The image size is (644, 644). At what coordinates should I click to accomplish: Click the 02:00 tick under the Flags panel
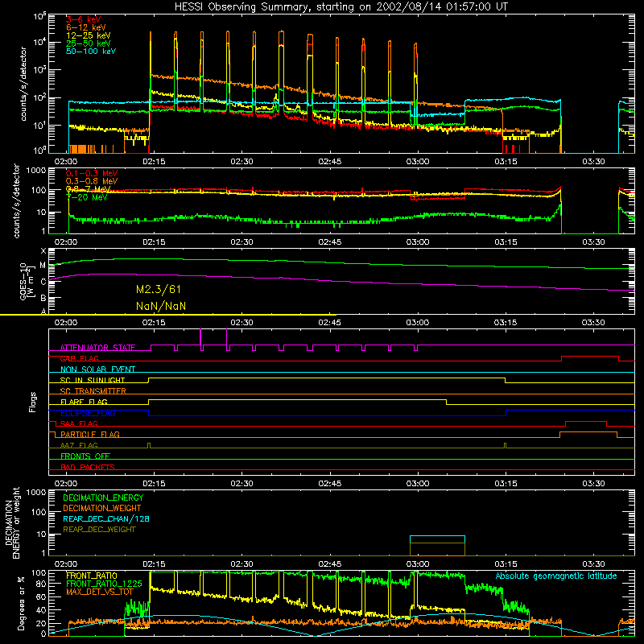point(66,484)
